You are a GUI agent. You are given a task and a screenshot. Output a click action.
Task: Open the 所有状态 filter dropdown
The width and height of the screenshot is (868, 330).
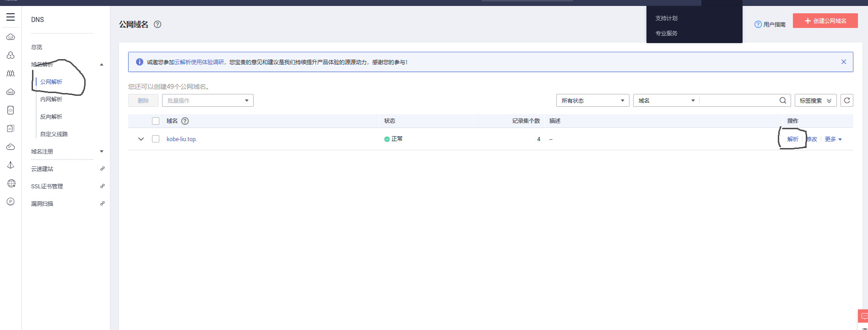(593, 100)
